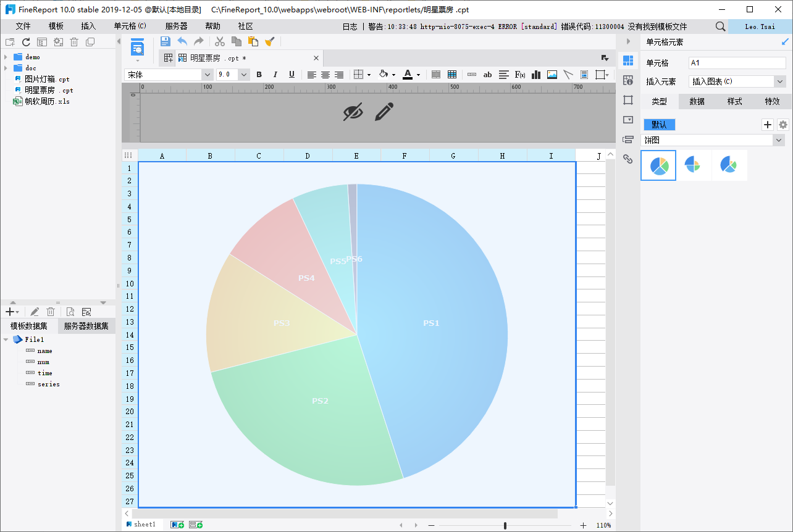Image resolution: width=793 pixels, height=532 pixels.
Task: Click the zoom slider handle
Action: tap(505, 525)
